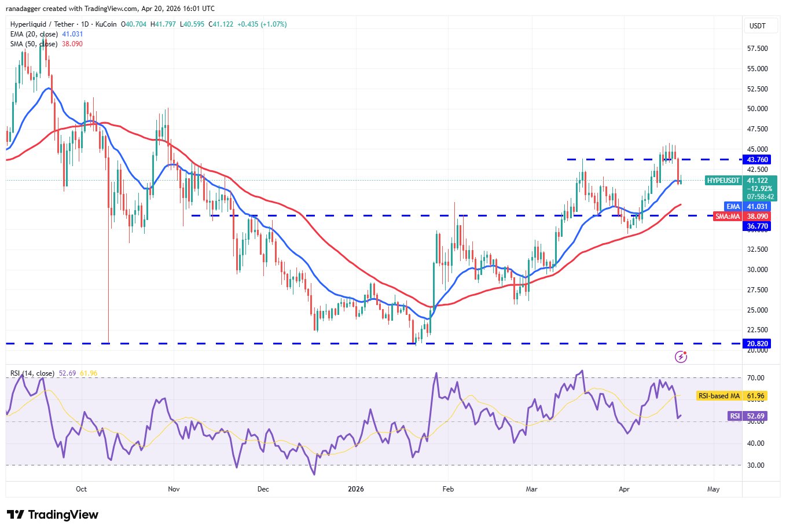Select the 20.820 support level label
Viewport: 786px width, 532px height.
pos(757,344)
